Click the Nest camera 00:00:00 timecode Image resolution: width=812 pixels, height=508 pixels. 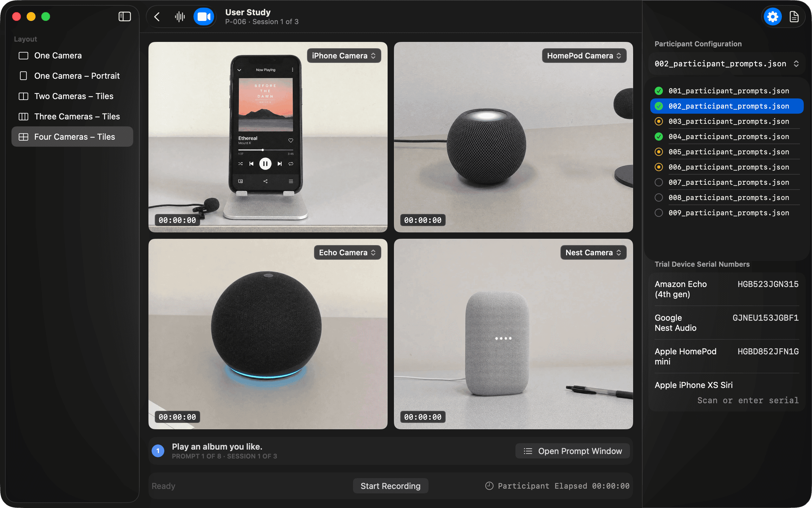tap(423, 417)
